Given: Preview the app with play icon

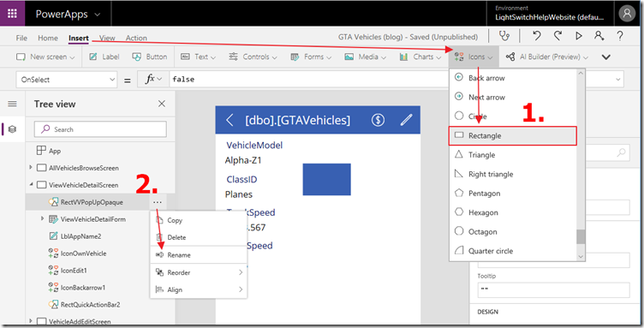Looking at the screenshot, I should pyautogui.click(x=579, y=36).
